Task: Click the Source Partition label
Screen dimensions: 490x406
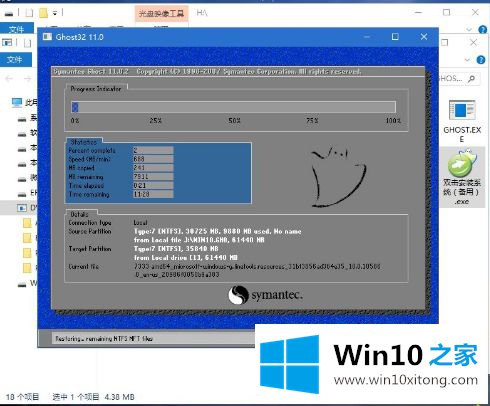Action: [90, 231]
